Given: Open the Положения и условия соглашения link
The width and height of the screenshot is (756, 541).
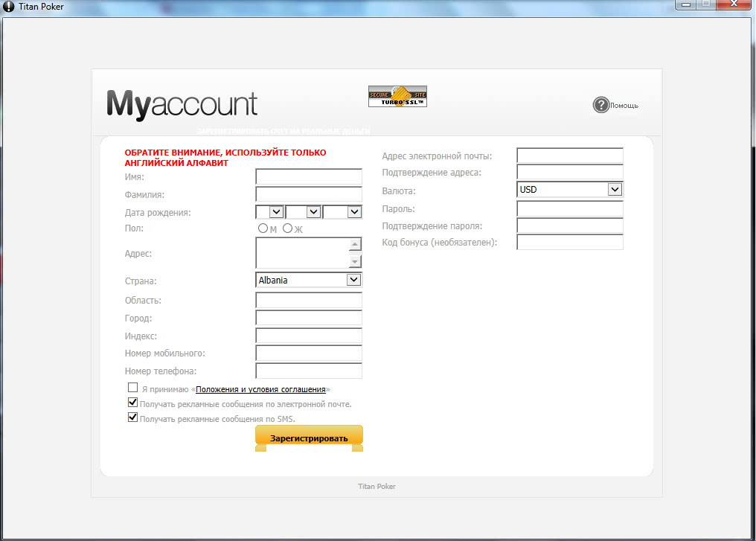Looking at the screenshot, I should tap(260, 389).
